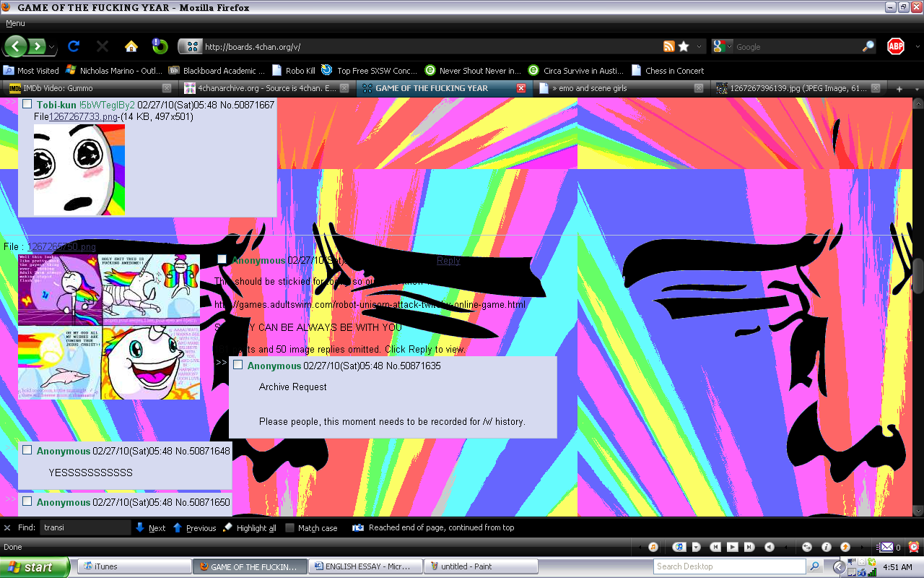Go forward using the green Forward arrow
Screen dimensions: 924x578
click(x=37, y=46)
